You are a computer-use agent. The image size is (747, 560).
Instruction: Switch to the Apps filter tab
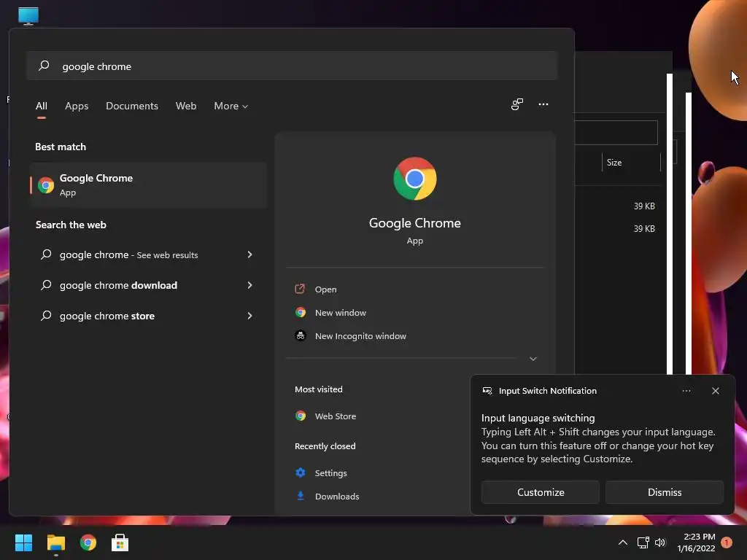pos(77,106)
